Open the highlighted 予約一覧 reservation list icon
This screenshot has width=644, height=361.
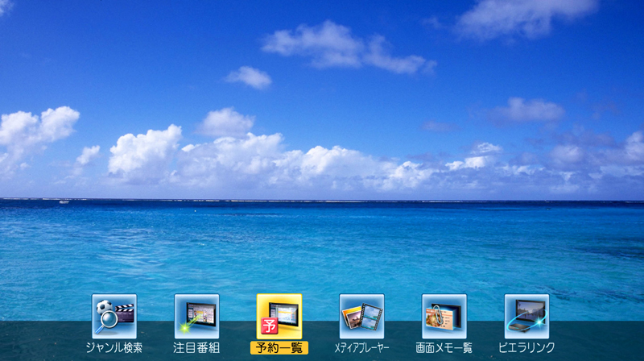click(x=279, y=316)
